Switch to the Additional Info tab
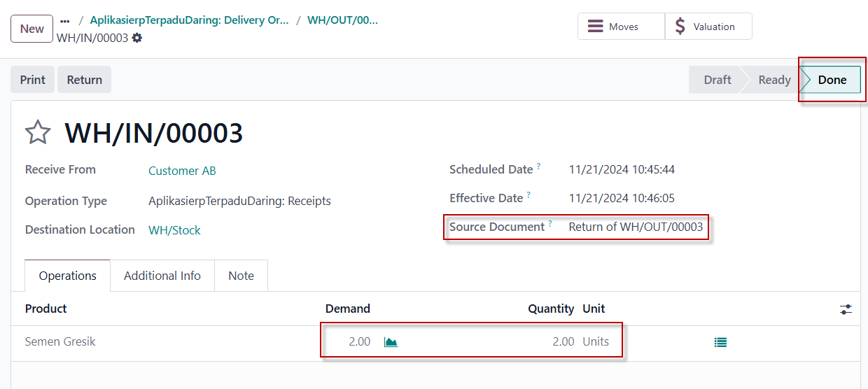 (x=162, y=276)
